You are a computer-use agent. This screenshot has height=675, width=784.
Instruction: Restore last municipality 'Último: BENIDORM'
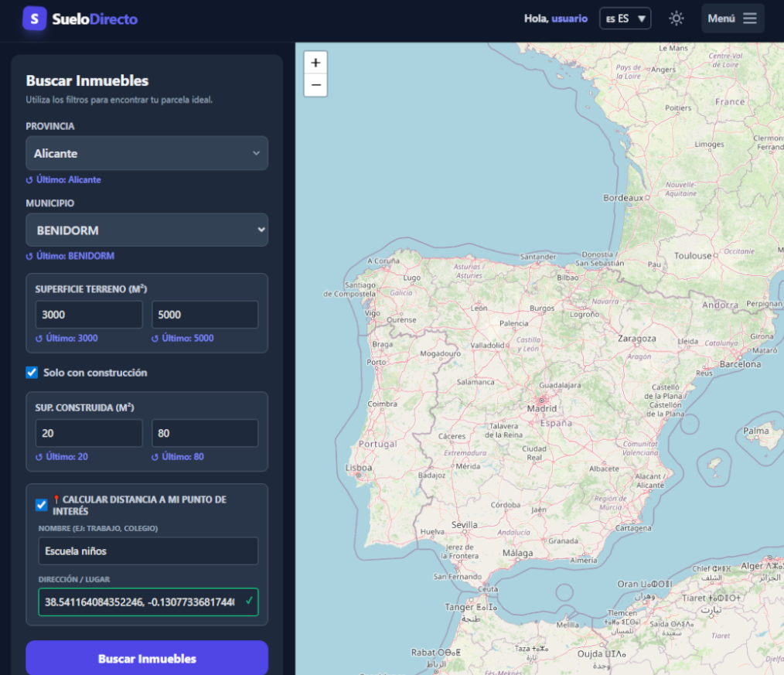point(70,256)
